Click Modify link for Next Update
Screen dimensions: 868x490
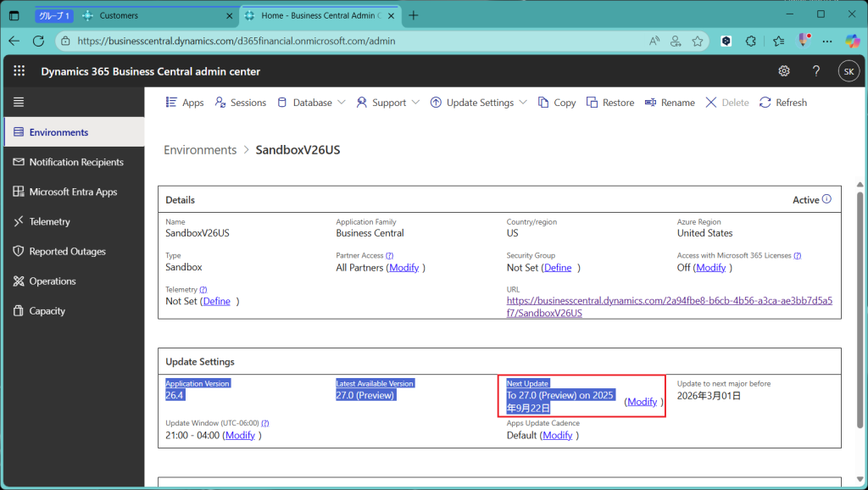click(x=642, y=402)
